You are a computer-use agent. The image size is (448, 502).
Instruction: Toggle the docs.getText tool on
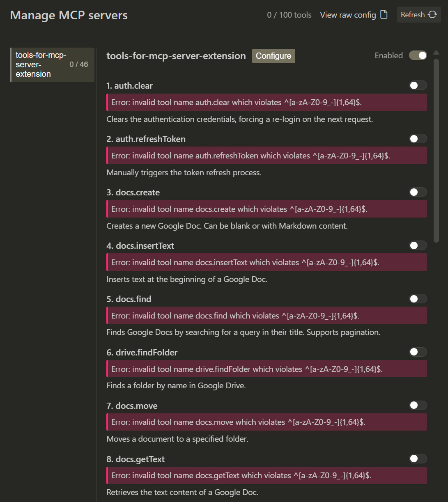point(418,459)
